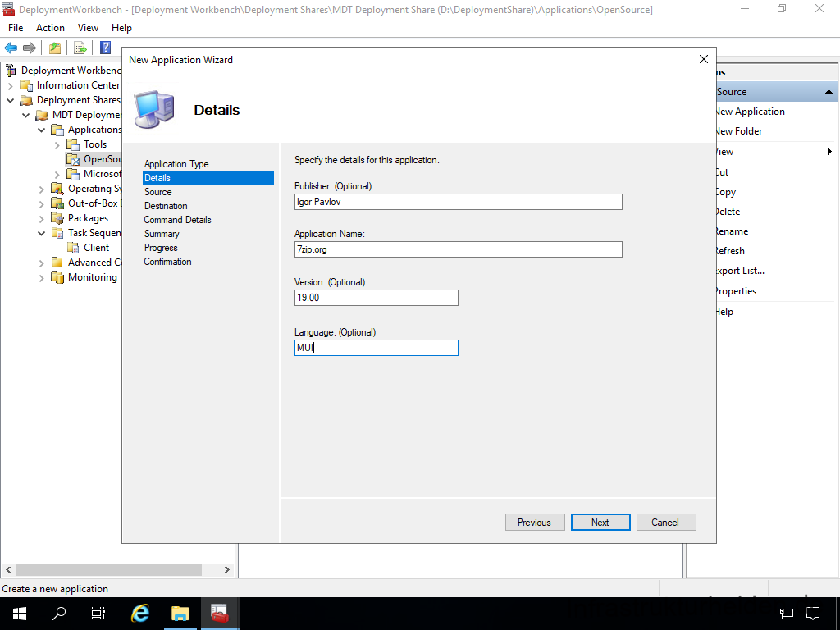840x630 pixels.
Task: Click the Packages node icon
Action: [x=57, y=218]
